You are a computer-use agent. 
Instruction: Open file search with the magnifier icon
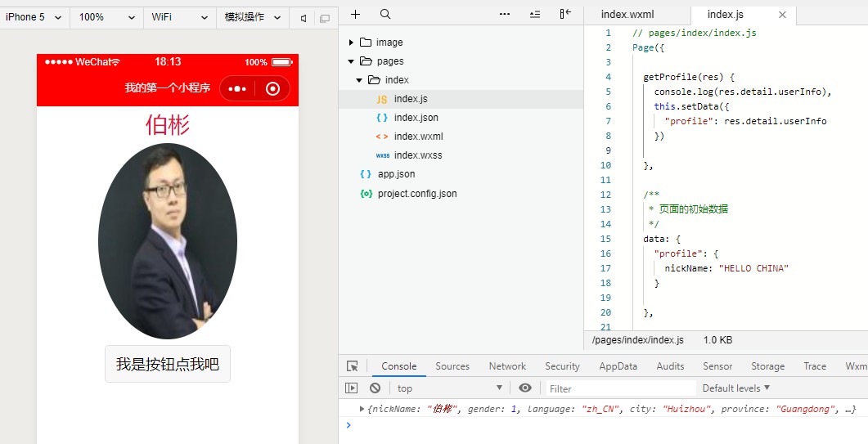click(385, 15)
